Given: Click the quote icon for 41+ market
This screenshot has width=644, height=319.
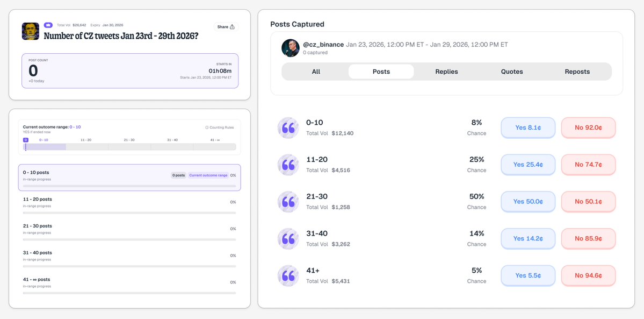Looking at the screenshot, I should 288,275.
